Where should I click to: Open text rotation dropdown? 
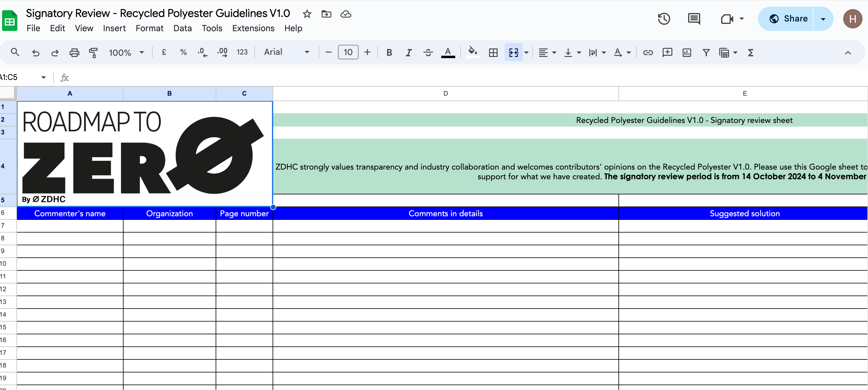tap(622, 52)
